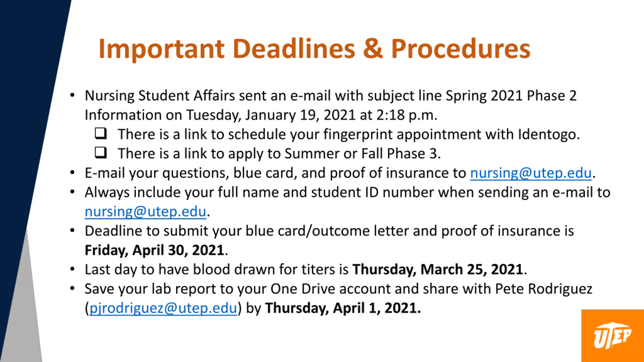Click the bullet before Always include your full name
The image size is (644, 362).
[72, 192]
